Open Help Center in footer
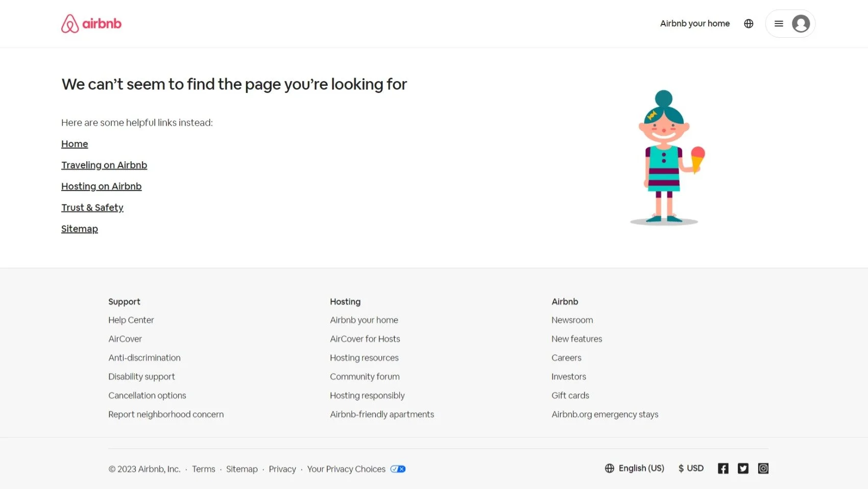 click(131, 320)
